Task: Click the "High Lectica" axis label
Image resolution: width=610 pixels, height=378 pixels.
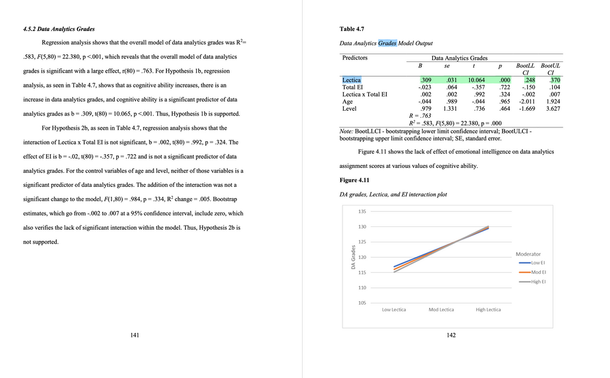Action: [488, 310]
